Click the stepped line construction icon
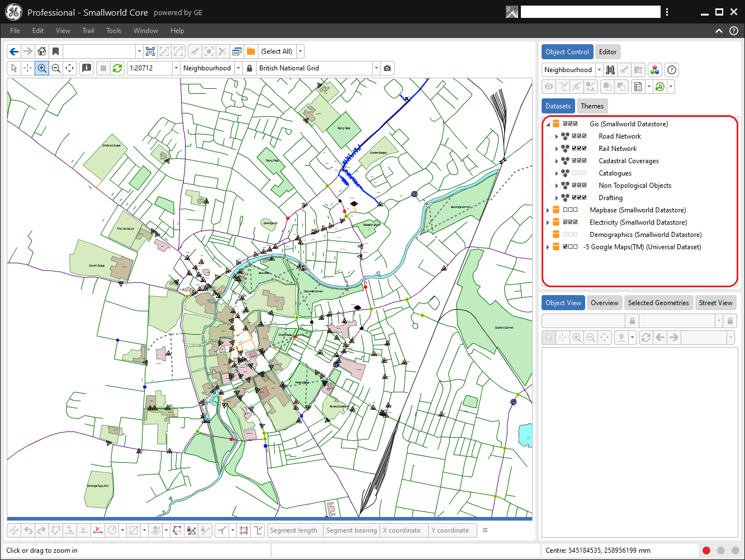The width and height of the screenshot is (745, 560). click(258, 530)
